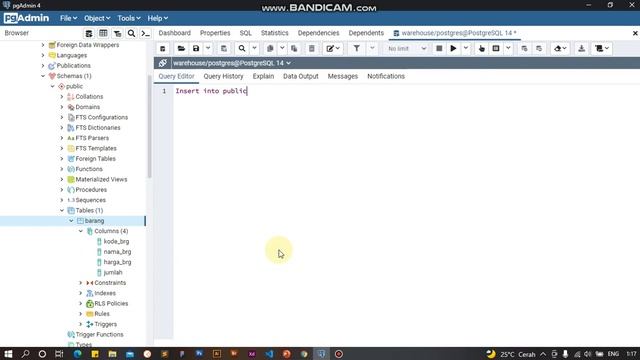Open the warehouse/postgres connection dropdown
640x360 pixels.
click(x=232, y=63)
